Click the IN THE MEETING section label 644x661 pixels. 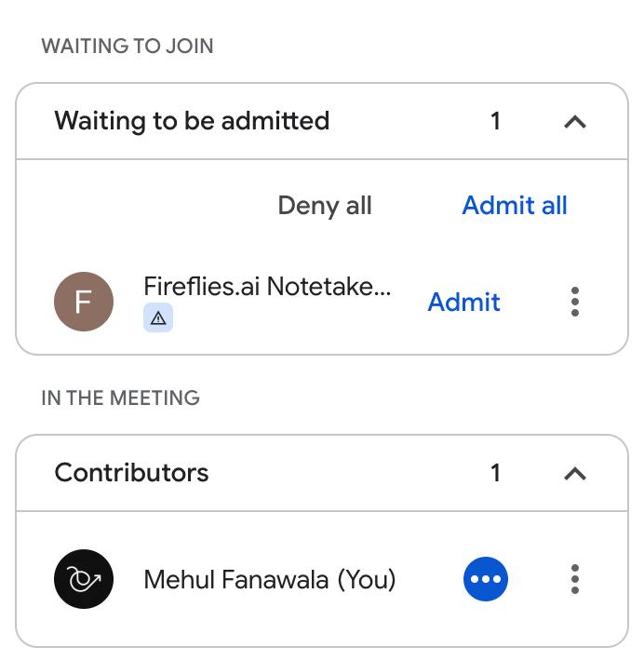pos(120,398)
